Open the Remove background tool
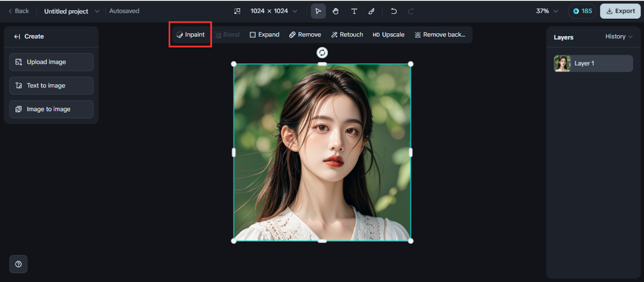Screen dimensions: 644x282 440,35
